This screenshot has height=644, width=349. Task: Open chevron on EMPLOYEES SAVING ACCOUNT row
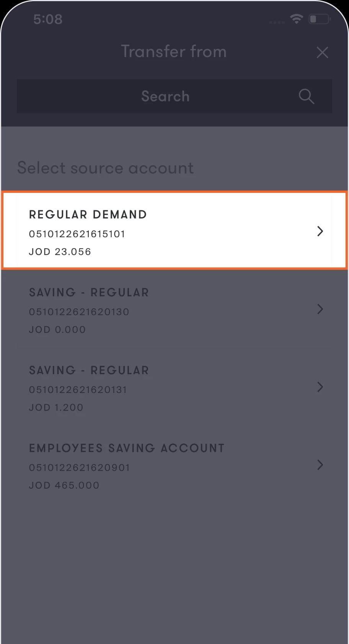click(320, 465)
